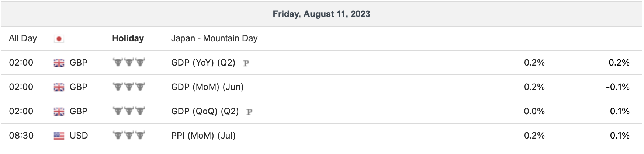The image size is (644, 154).
Task: Click preliminary 'P' icon beside GDP (QoQ)
Action: 249,112
